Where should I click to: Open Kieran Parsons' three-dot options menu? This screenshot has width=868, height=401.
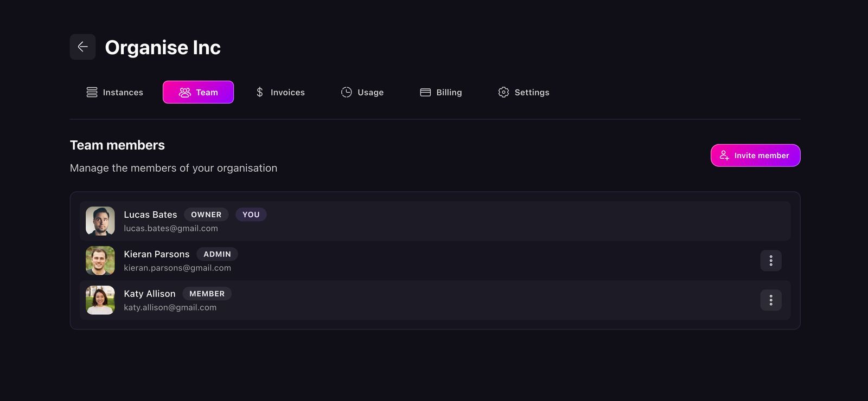770,261
